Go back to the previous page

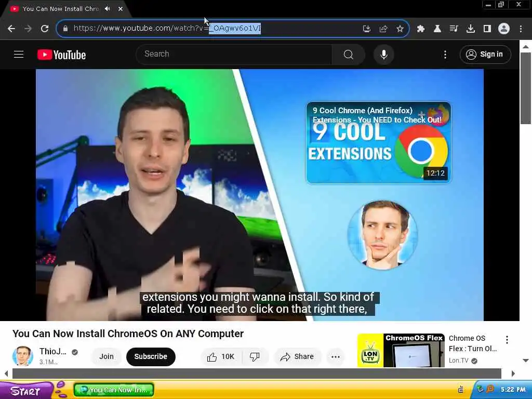tap(11, 29)
